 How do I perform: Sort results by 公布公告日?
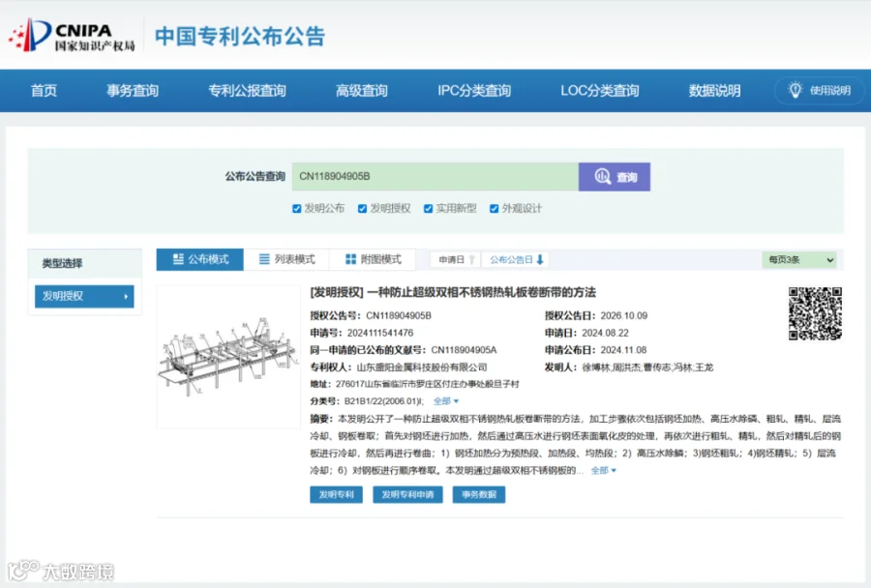(x=516, y=259)
